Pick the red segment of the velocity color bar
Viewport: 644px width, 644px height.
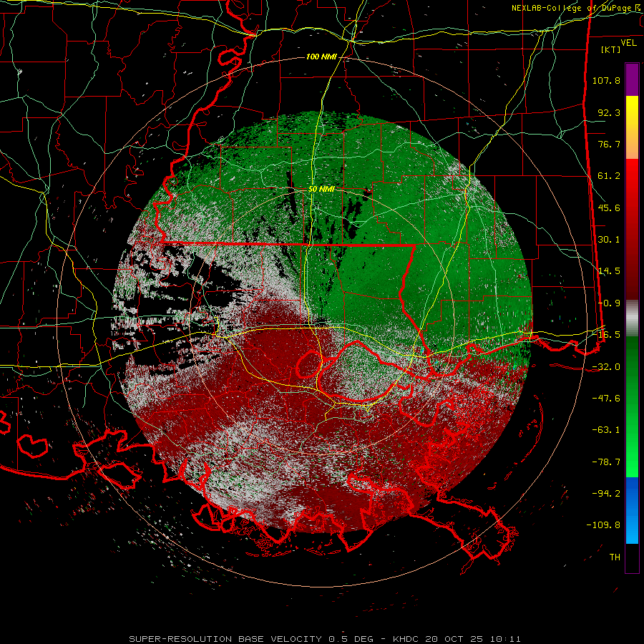click(x=632, y=229)
